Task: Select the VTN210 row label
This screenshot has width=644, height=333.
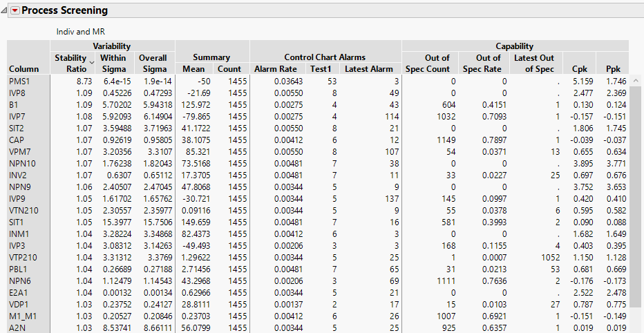Action: [22, 211]
